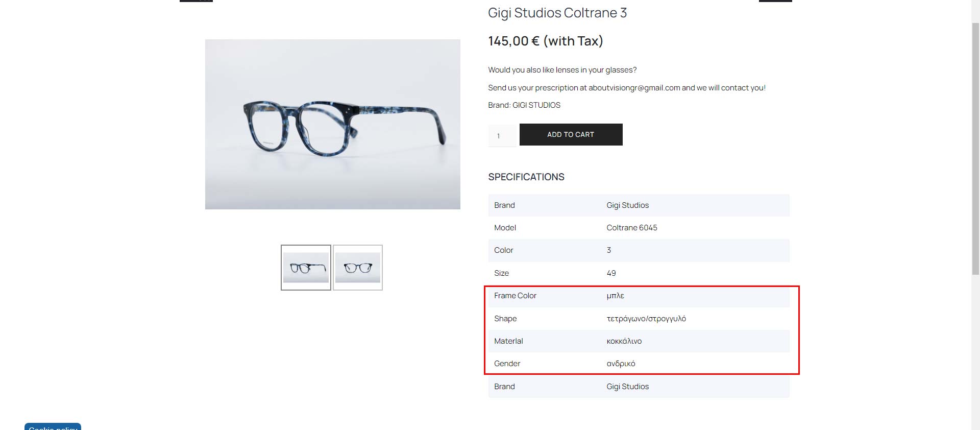Open the main Coltrane glasses product image

pos(333,124)
